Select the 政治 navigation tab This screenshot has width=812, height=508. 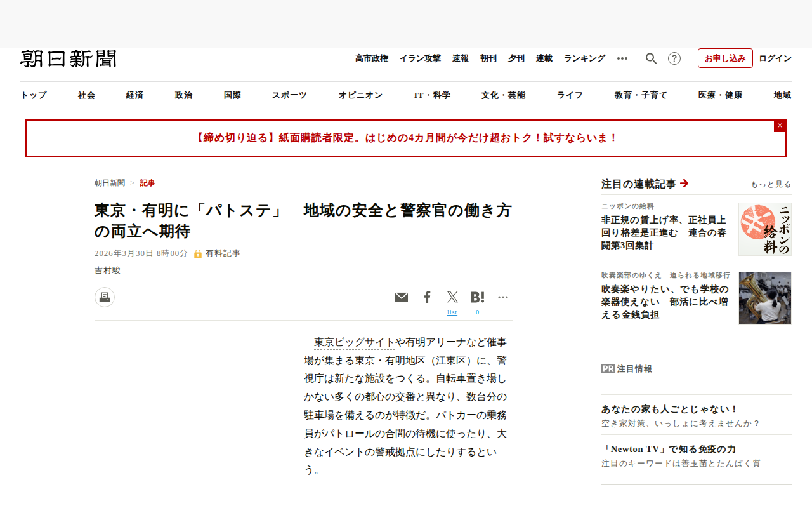[183, 95]
